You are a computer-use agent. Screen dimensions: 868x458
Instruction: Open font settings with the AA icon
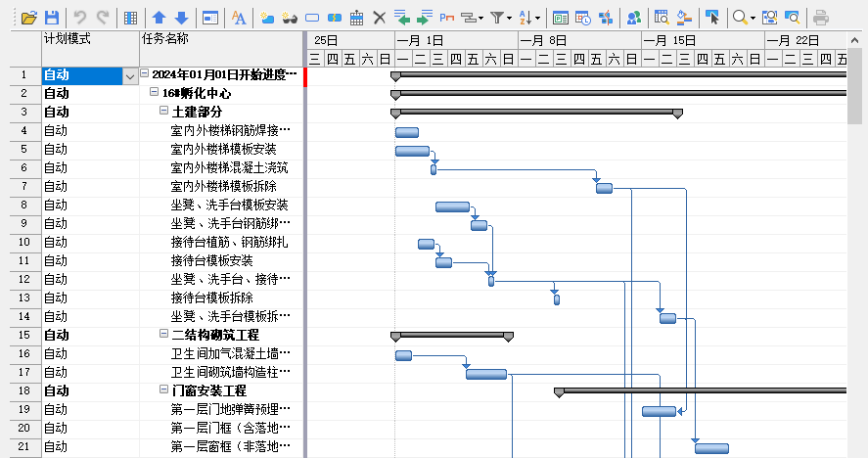point(239,18)
